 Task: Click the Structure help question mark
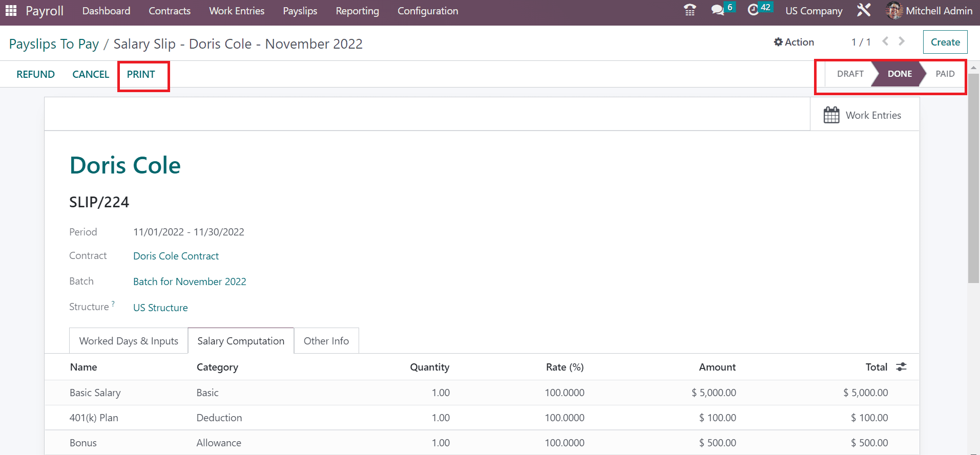point(113,304)
